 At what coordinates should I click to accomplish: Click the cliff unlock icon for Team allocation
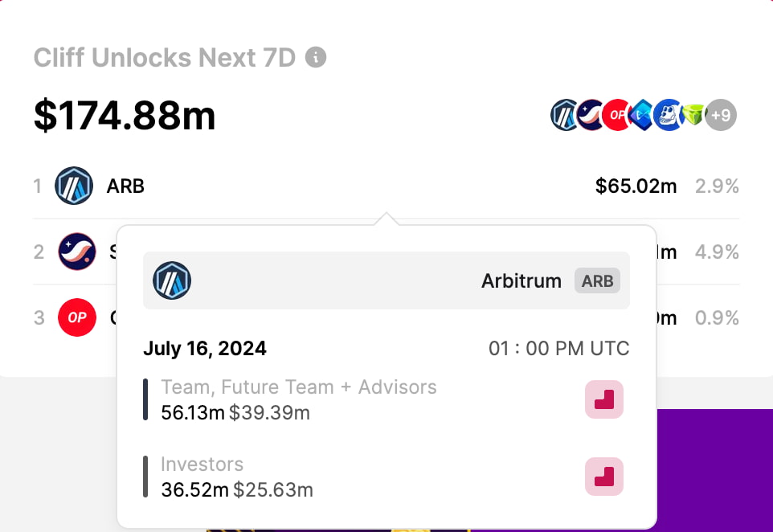604,399
